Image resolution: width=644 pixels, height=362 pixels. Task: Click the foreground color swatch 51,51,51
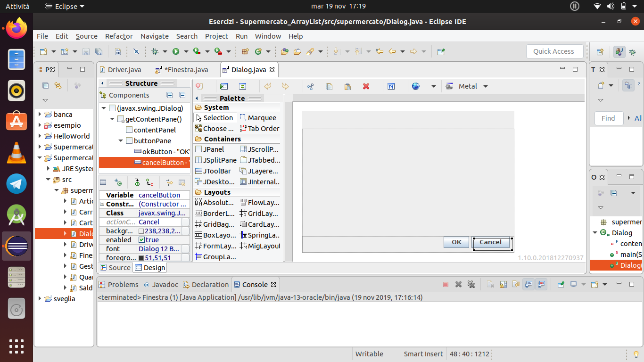click(141, 258)
